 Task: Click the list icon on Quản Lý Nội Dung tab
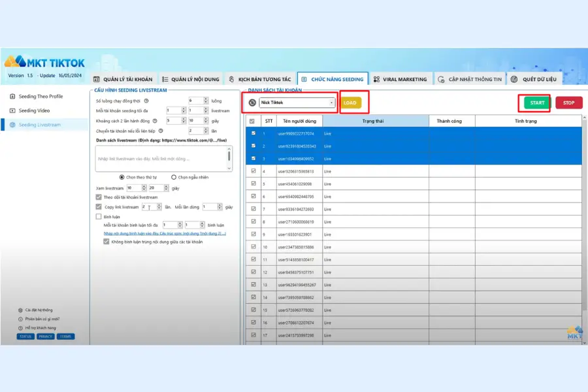[165, 79]
